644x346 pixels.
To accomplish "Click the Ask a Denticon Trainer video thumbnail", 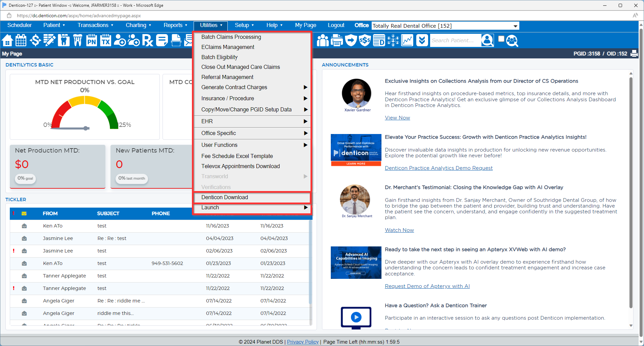I will (x=356, y=318).
